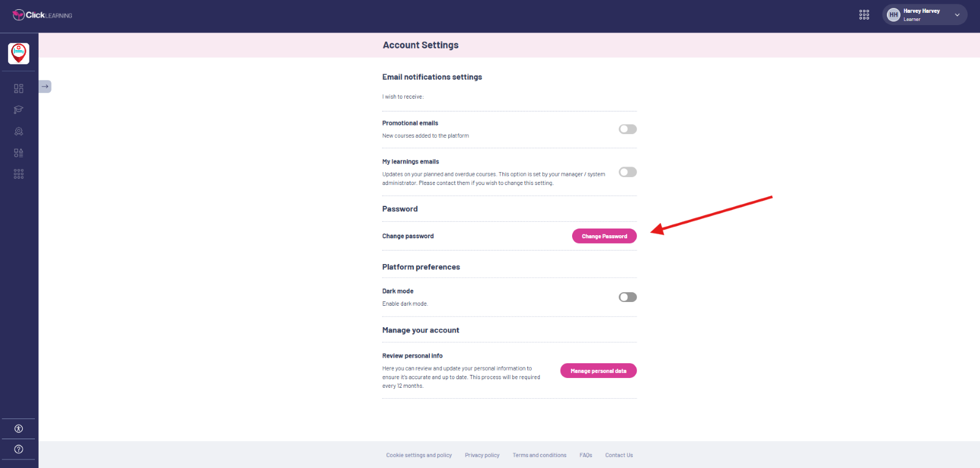Click the ClickLearning logo
Viewport: 980px width, 468px height.
tap(42, 15)
